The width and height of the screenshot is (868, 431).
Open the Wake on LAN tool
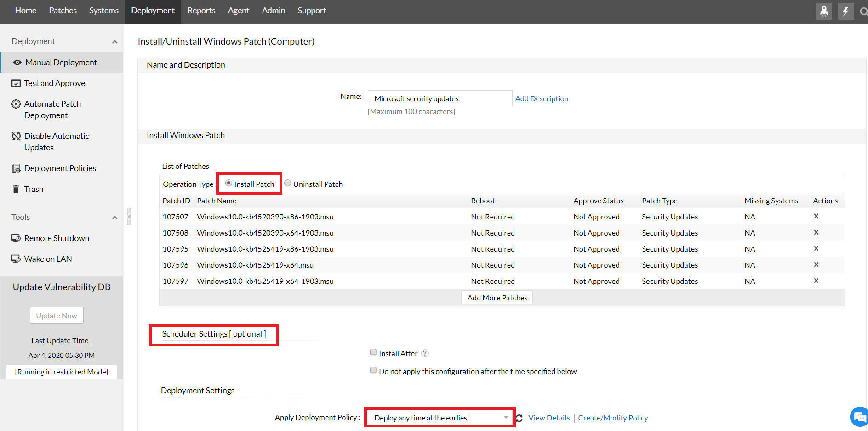pyautogui.click(x=47, y=259)
